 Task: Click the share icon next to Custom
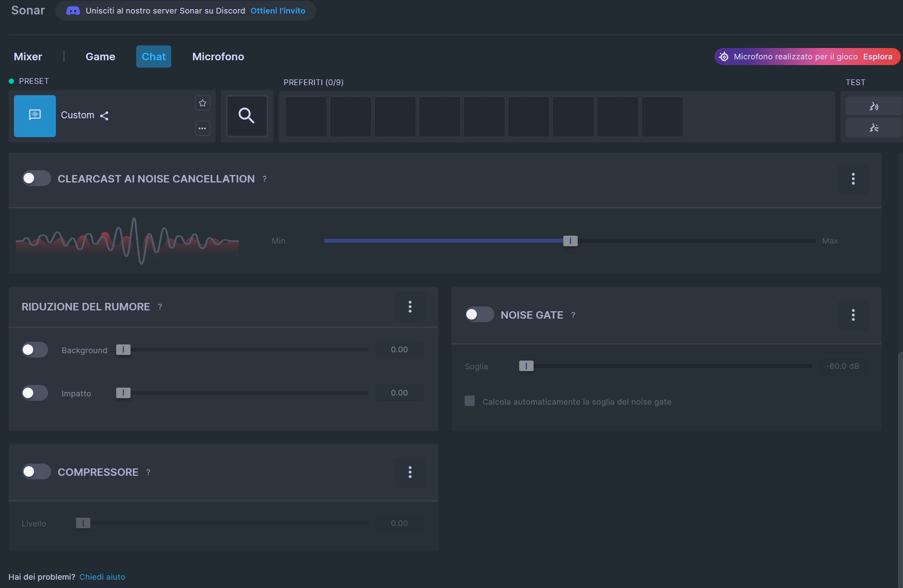[104, 116]
